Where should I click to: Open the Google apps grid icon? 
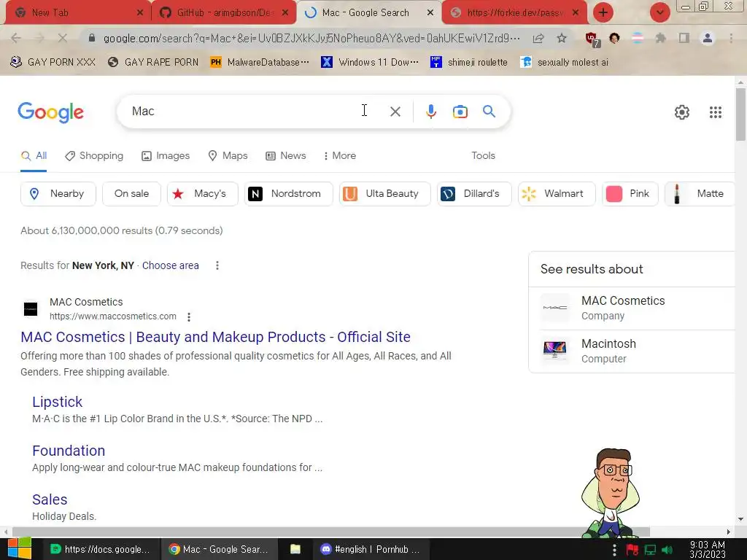point(715,112)
